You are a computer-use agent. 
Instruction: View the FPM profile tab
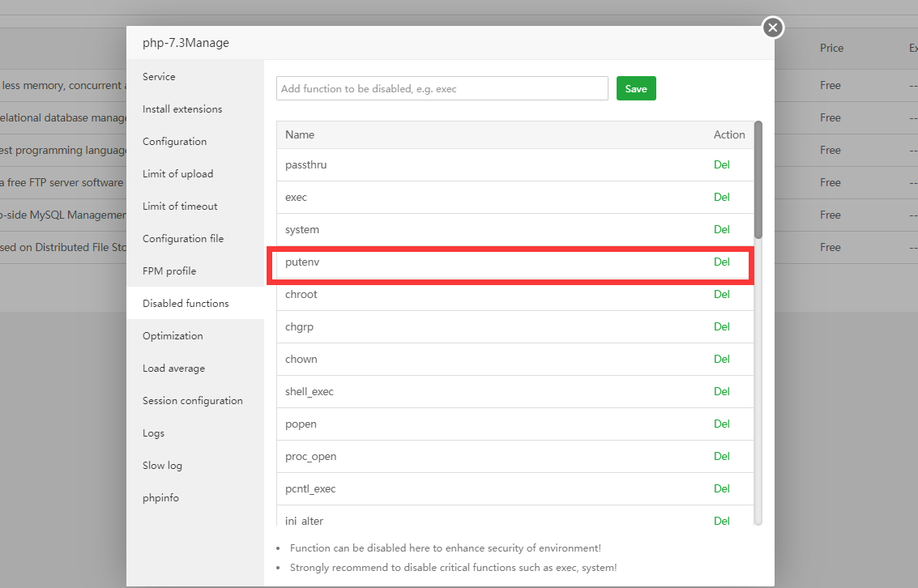[x=169, y=271]
